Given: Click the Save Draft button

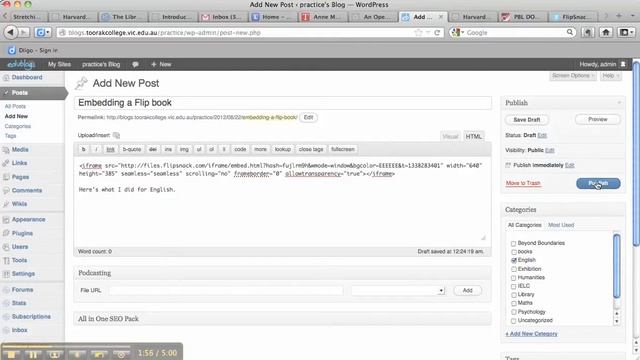Looking at the screenshot, I should click(x=527, y=120).
